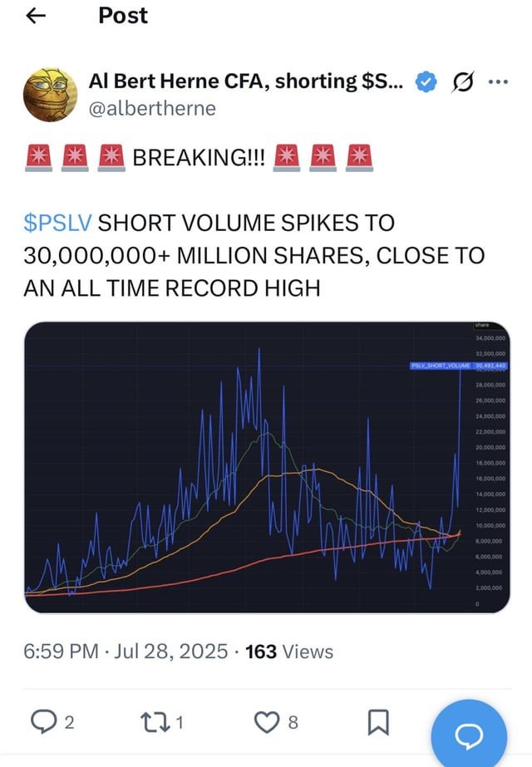Tap the BREAKING!!! headline text
This screenshot has width=532, height=767.
pyautogui.click(x=199, y=158)
